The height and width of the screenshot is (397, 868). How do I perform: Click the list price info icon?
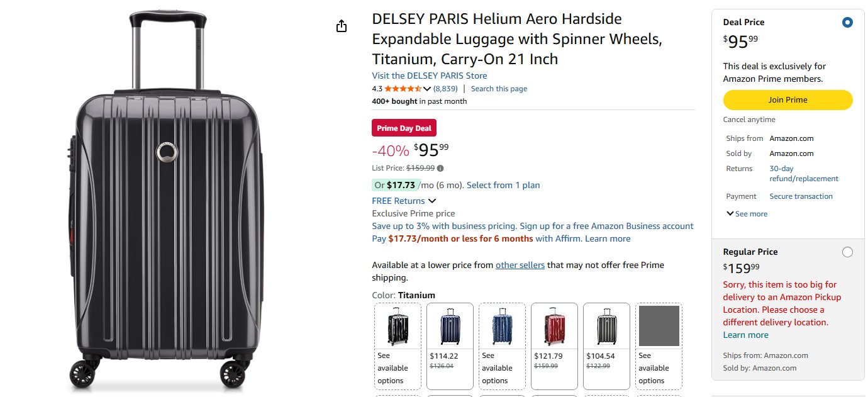pyautogui.click(x=440, y=168)
